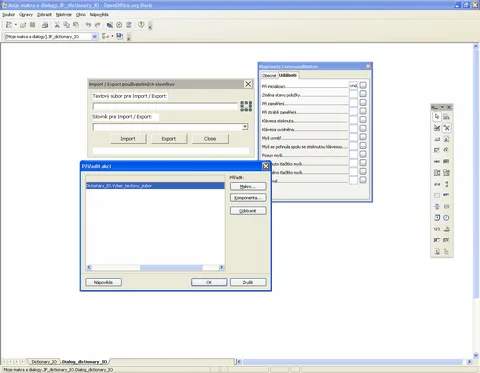Click the ... button for Myš uvnitř event
This screenshot has height=373, width=480.
point(363,137)
